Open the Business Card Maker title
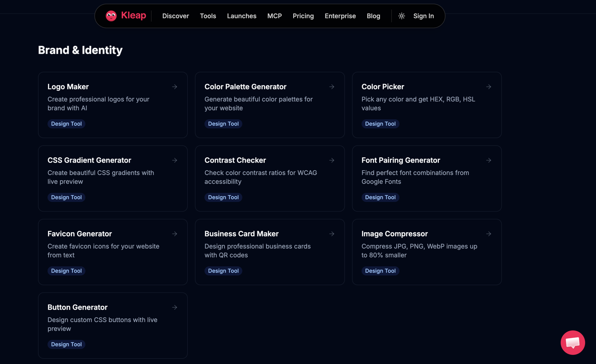596x364 pixels. (241, 234)
